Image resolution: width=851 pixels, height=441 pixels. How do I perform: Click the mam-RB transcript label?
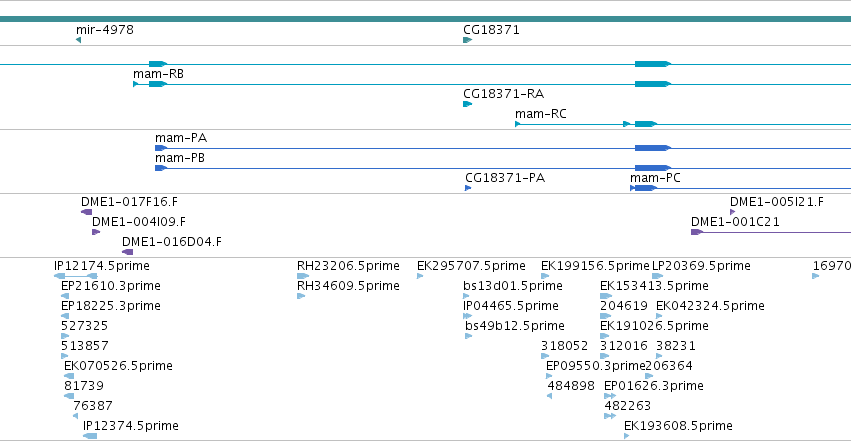(158, 74)
